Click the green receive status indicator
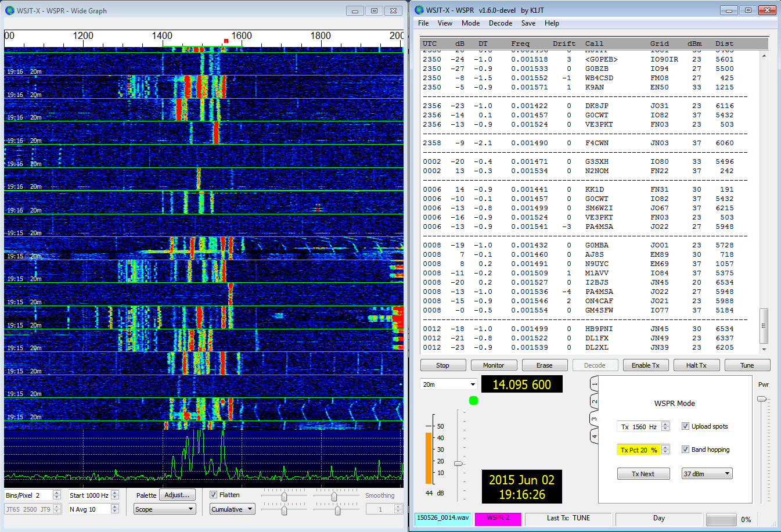This screenshot has height=532, width=781. click(x=473, y=400)
